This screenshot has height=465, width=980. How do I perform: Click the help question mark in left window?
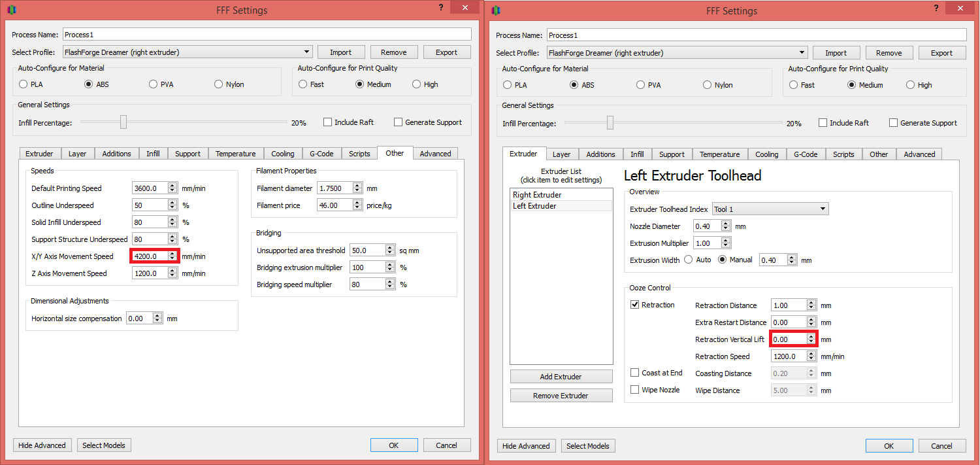(441, 7)
